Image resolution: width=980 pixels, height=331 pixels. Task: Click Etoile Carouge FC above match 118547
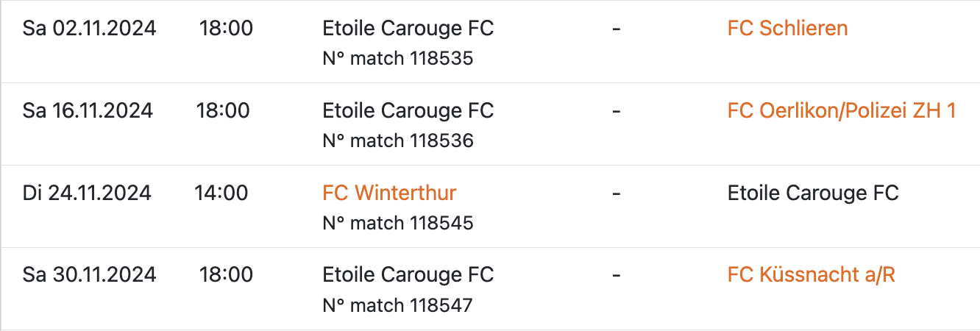coord(408,275)
